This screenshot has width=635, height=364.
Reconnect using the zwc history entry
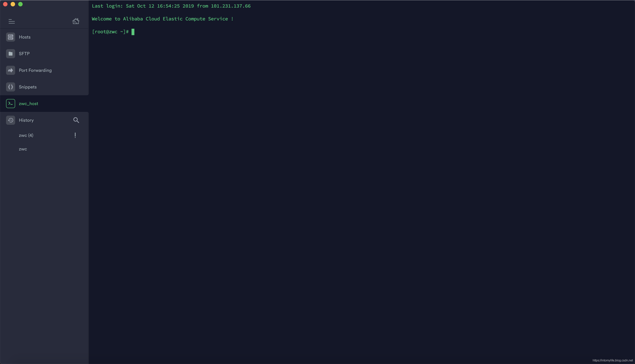23,149
